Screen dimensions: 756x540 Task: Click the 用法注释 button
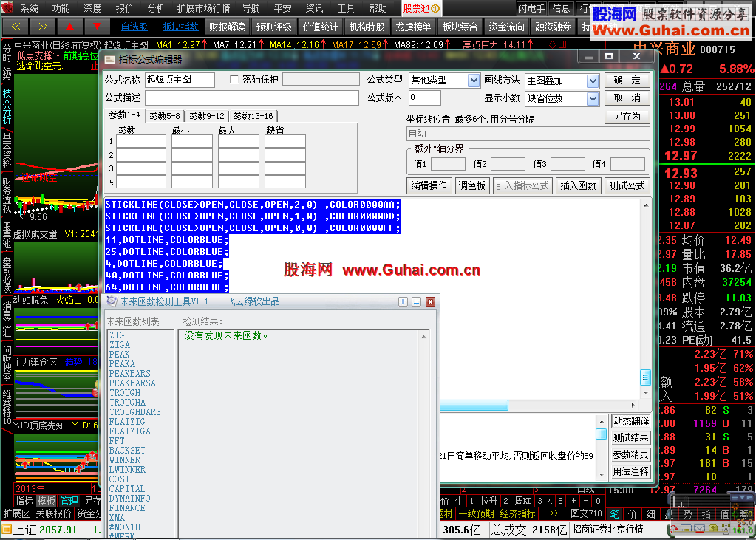630,471
